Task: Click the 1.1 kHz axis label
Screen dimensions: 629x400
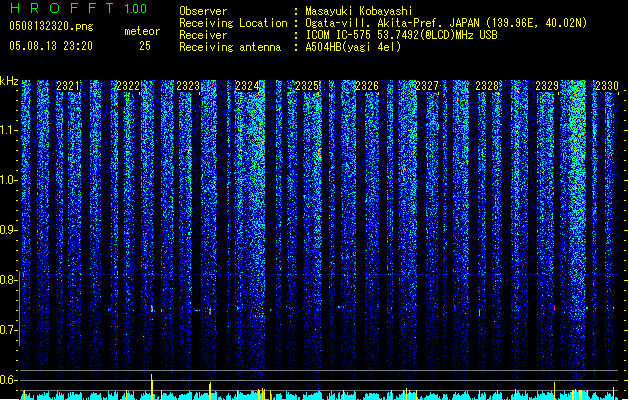Action: [x=8, y=130]
